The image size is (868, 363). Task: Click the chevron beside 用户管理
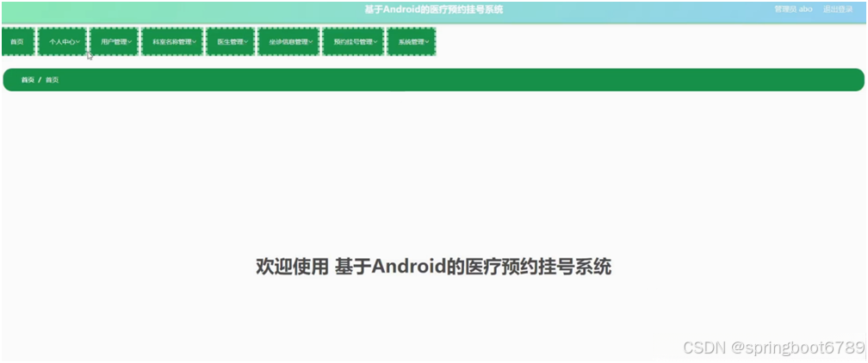pos(129,41)
